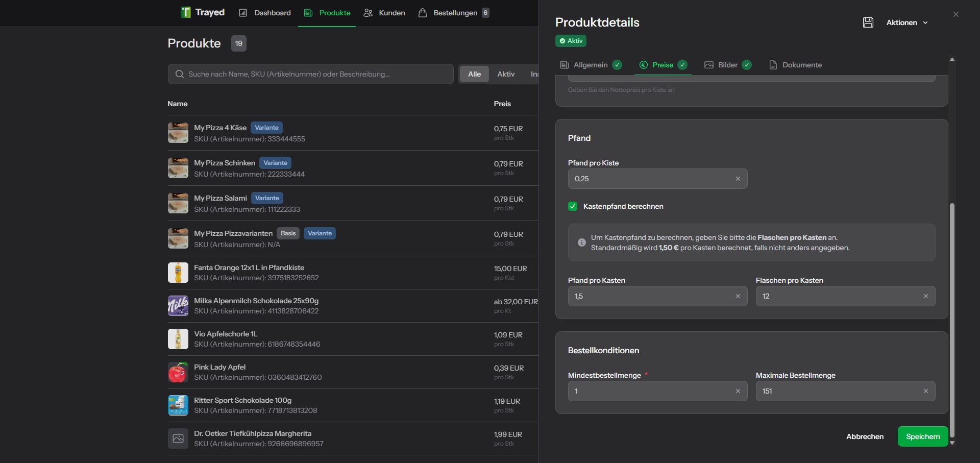Select the Alle product filter

click(474, 74)
